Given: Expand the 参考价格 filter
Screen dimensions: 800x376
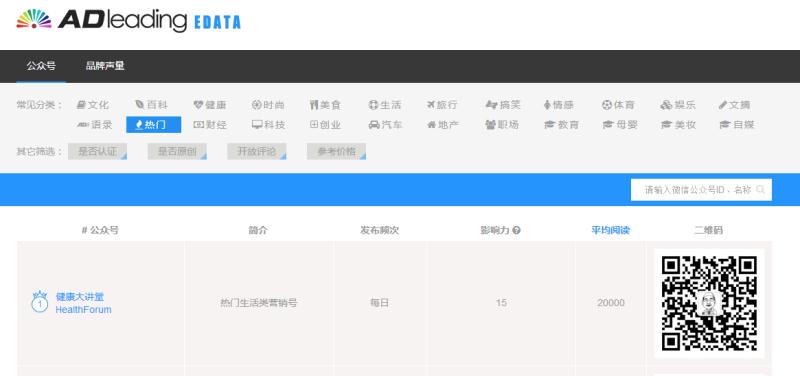Looking at the screenshot, I should [x=336, y=152].
